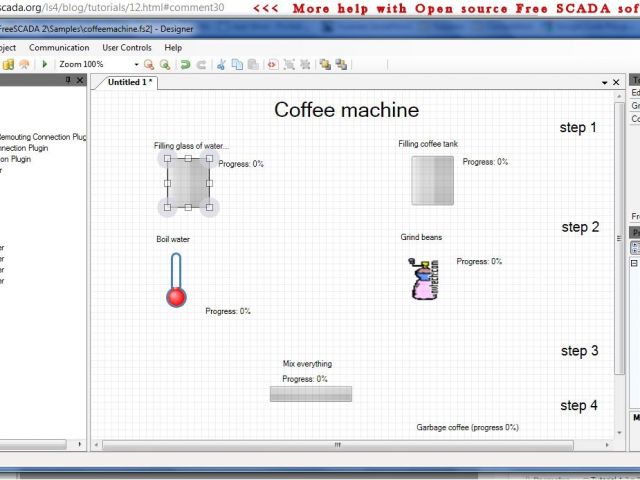Click the Zoom in magnifier icon

(x=165, y=64)
